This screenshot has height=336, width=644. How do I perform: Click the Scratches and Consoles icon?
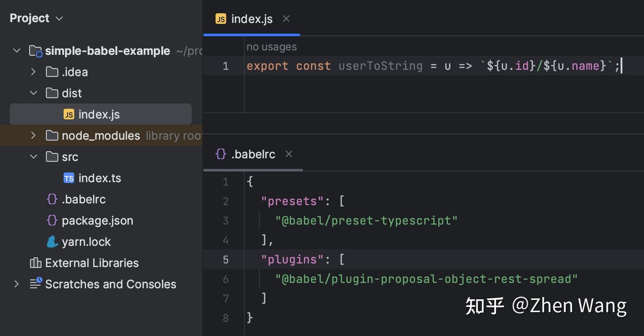click(35, 284)
